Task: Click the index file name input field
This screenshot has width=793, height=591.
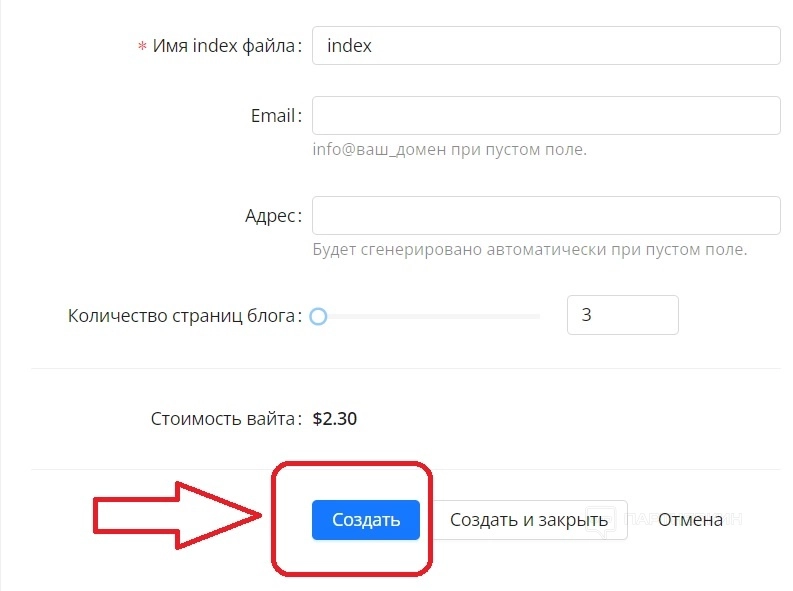Action: 545,45
